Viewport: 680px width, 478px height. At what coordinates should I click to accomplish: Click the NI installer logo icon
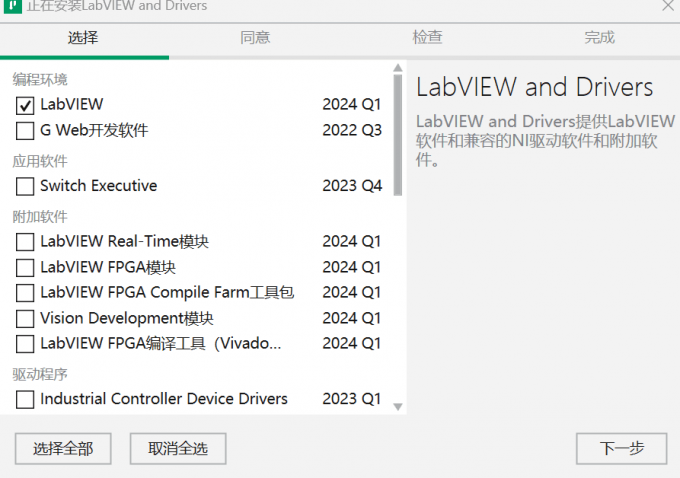(13, 6)
